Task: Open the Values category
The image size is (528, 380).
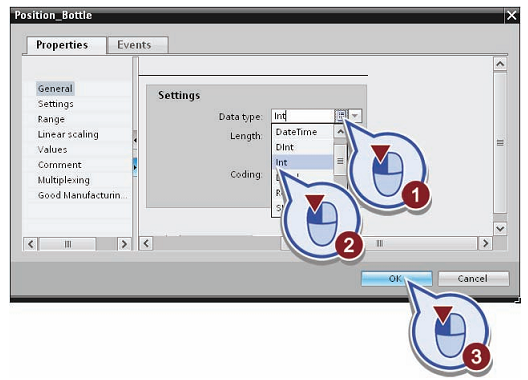Action: tap(53, 150)
